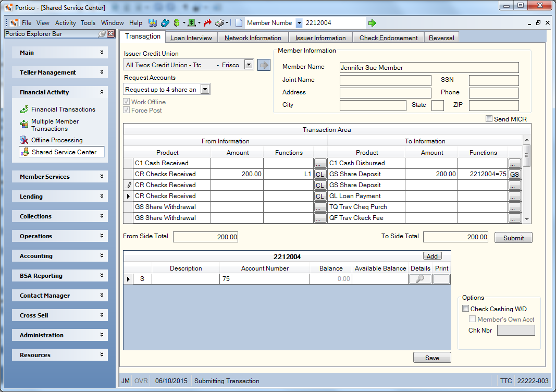Viewport: 556px width, 392px height.
Task: Click the Add button above the account grid
Action: 432,256
